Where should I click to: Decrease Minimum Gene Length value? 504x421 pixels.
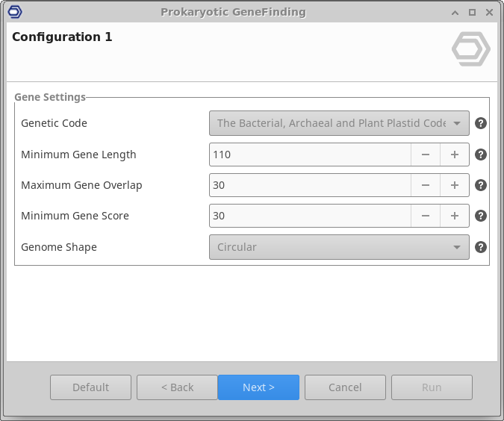(x=426, y=155)
